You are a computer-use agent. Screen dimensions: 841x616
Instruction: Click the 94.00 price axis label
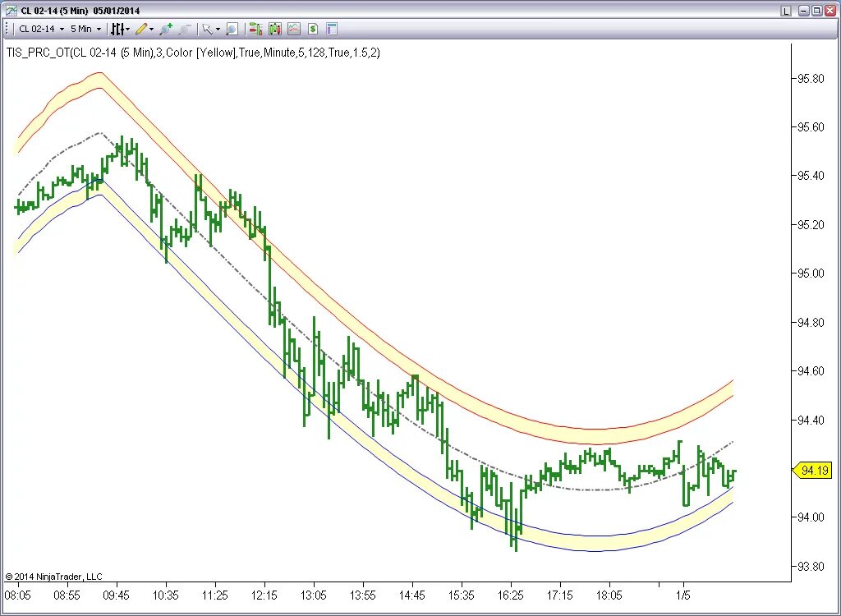click(810, 517)
